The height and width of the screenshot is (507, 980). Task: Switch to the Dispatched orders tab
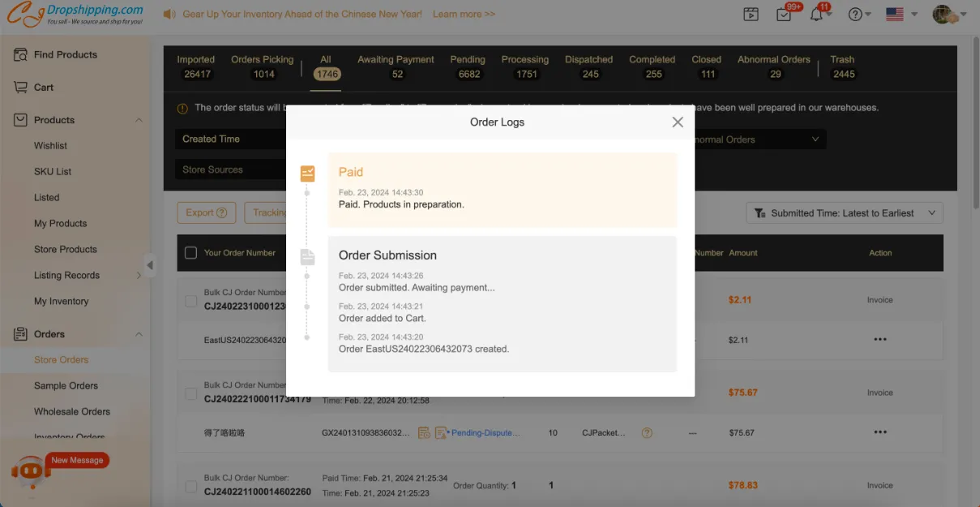tap(589, 66)
